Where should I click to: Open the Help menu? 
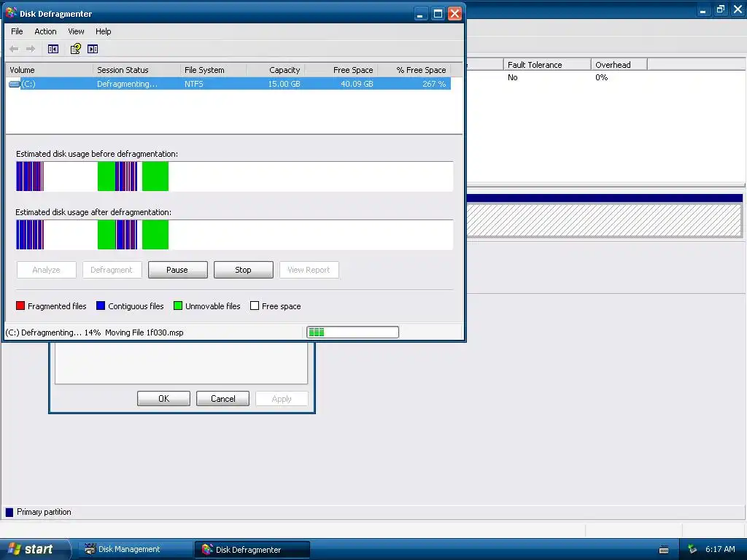[104, 31]
